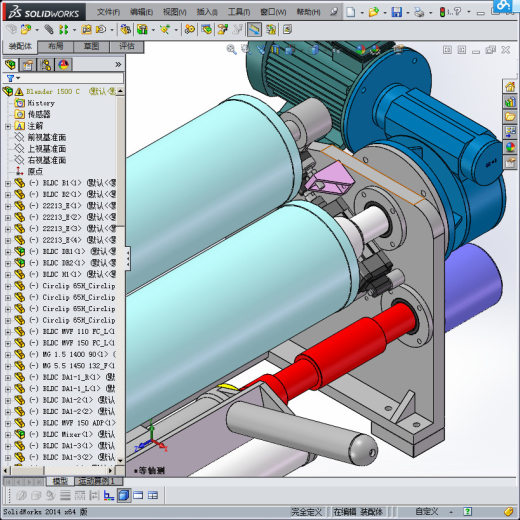Open the DisplayManager color ball tab

(63, 64)
